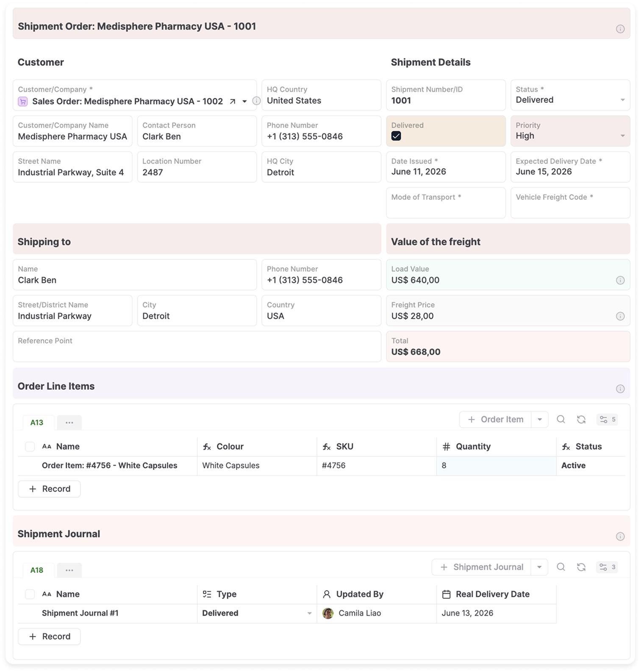Viewport: 641px width, 672px height.
Task: Click the purple cart icon of Sales Order
Action: click(23, 101)
